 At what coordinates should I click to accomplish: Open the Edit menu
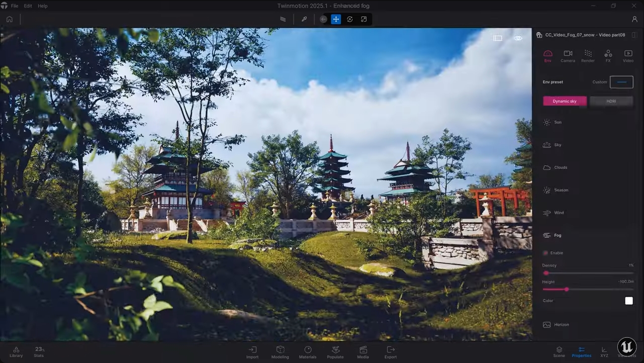tap(28, 6)
